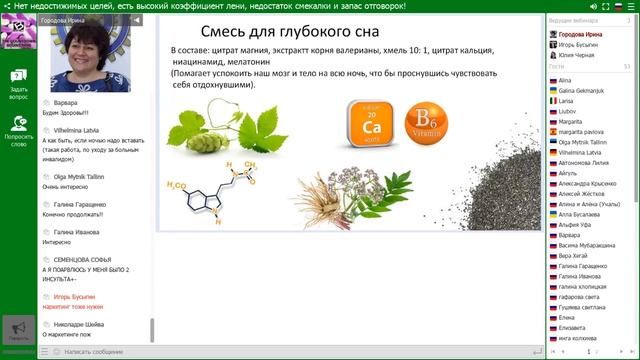Click the avatar icon beside Галина Гаращенко's message

pyautogui.click(x=47, y=204)
